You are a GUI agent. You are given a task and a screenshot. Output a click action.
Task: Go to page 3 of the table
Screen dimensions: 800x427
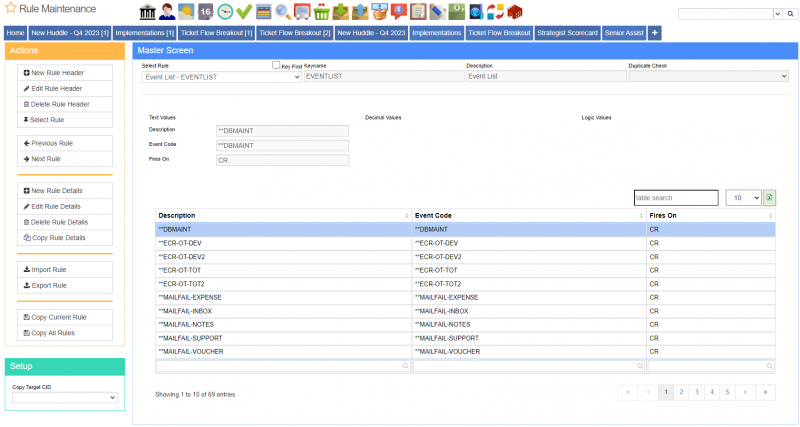pyautogui.click(x=696, y=392)
